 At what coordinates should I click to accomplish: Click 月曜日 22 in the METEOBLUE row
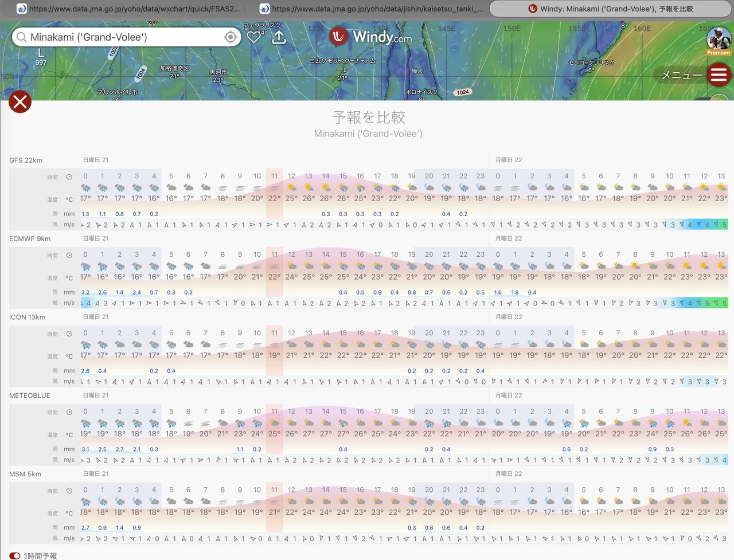tap(509, 395)
